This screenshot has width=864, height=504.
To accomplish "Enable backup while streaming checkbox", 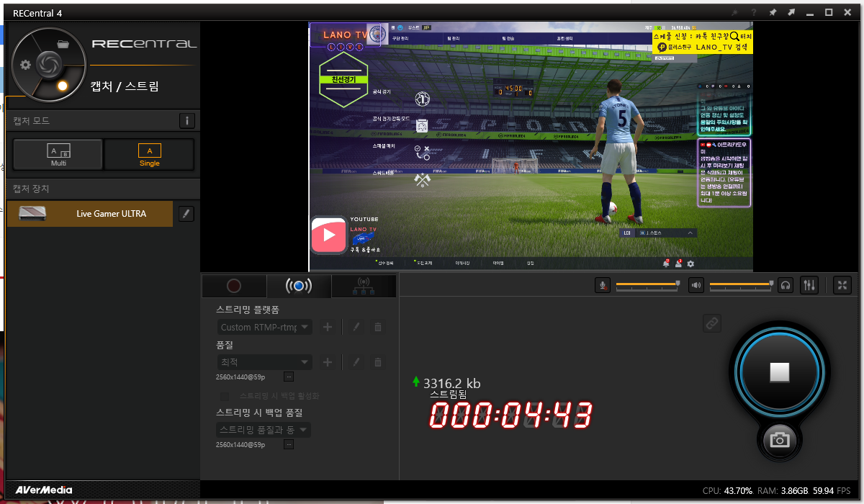I will coord(225,396).
